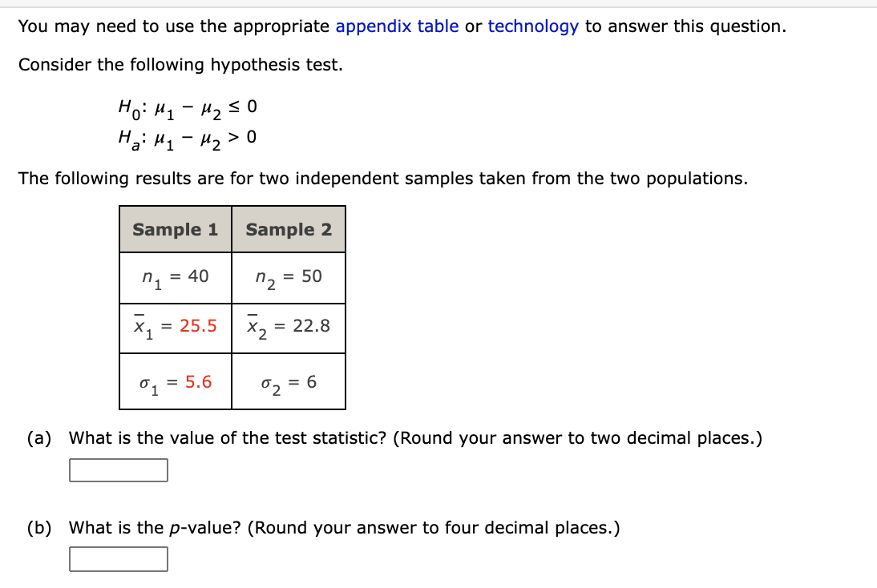Click the cell showing n1 = 40

[175, 278]
